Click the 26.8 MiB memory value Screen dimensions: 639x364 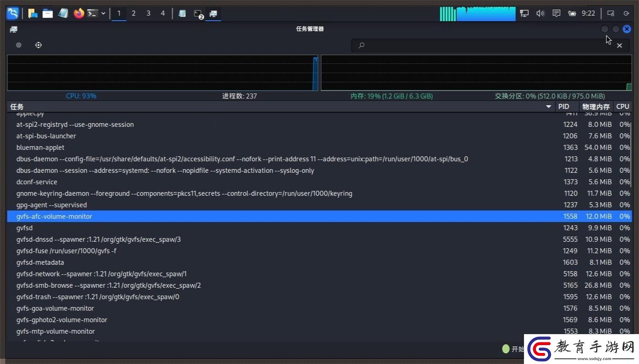[599, 285]
